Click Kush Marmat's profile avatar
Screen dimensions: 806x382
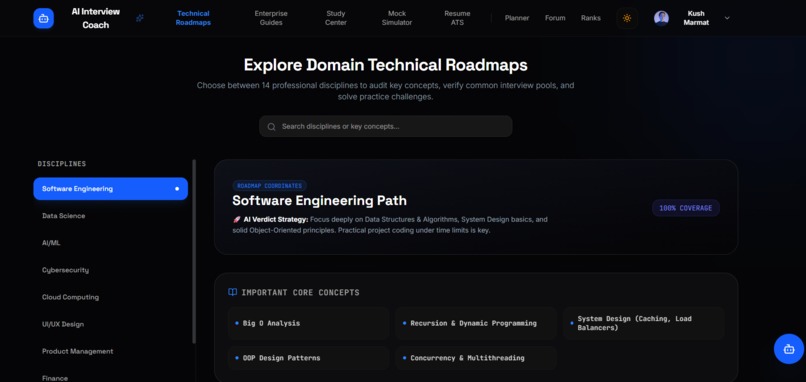(661, 18)
